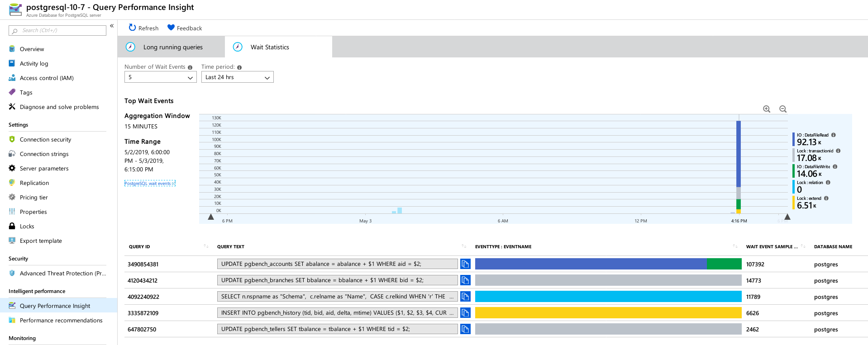Click the Query Performance Insight sidebar icon
868x345 pixels.
12,306
